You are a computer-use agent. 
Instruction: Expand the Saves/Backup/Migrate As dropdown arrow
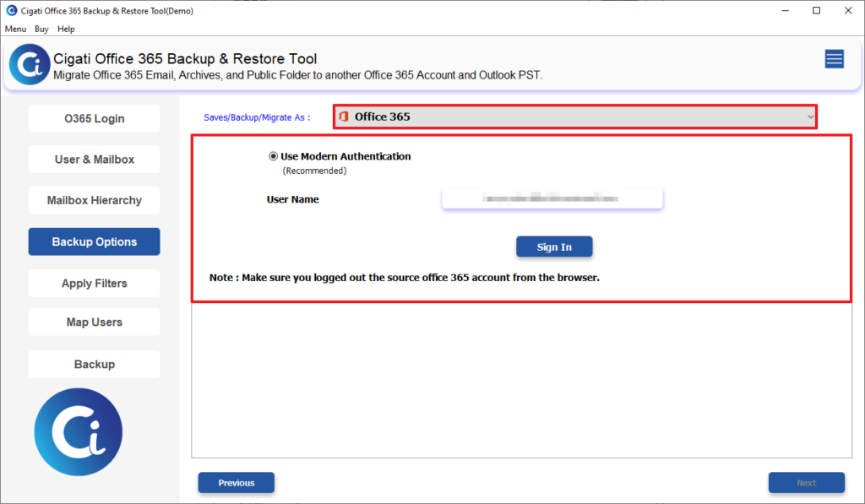click(810, 117)
